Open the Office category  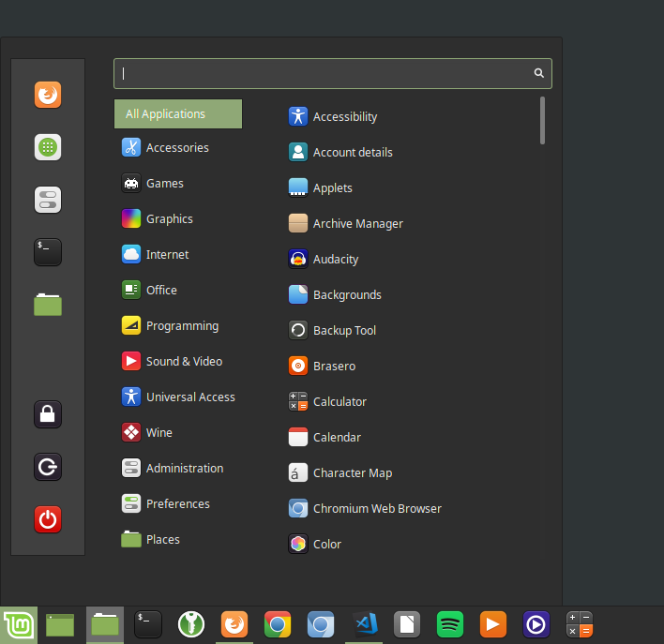[178, 290]
